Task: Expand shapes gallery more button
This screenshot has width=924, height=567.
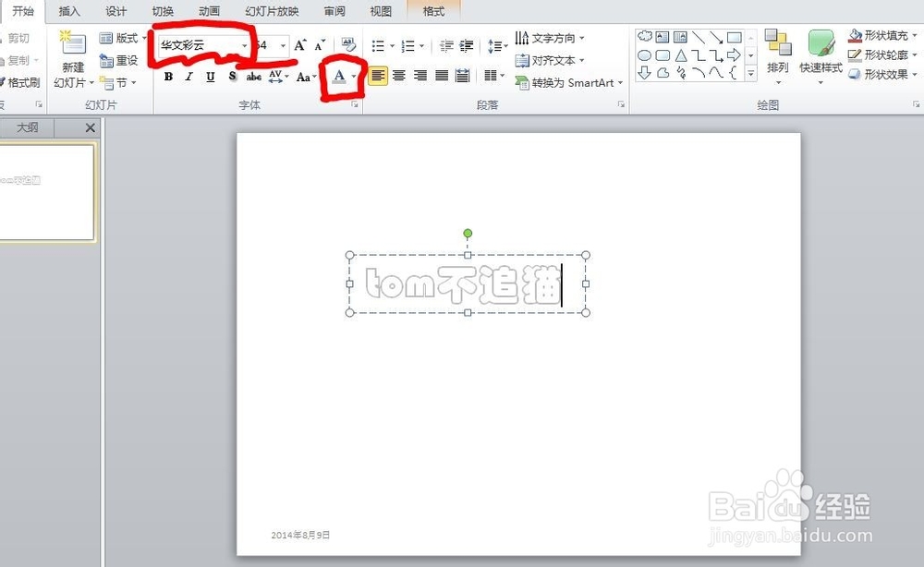Action: pyautogui.click(x=751, y=74)
